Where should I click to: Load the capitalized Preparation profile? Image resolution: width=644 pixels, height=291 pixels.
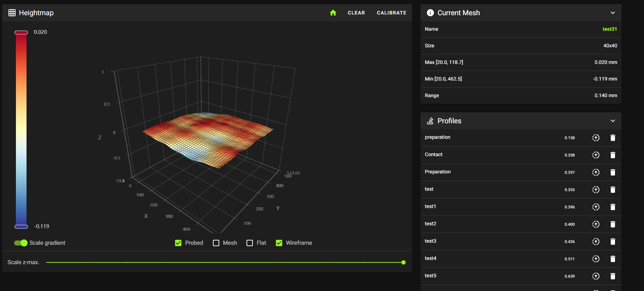(596, 172)
